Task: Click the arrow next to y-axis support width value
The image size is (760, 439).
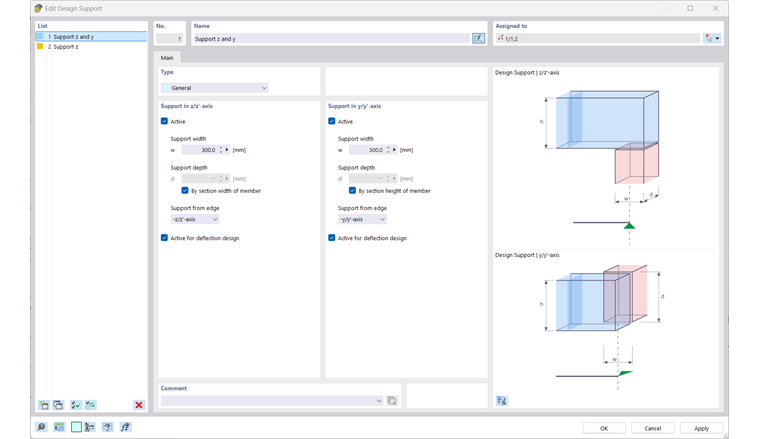Action: [394, 150]
